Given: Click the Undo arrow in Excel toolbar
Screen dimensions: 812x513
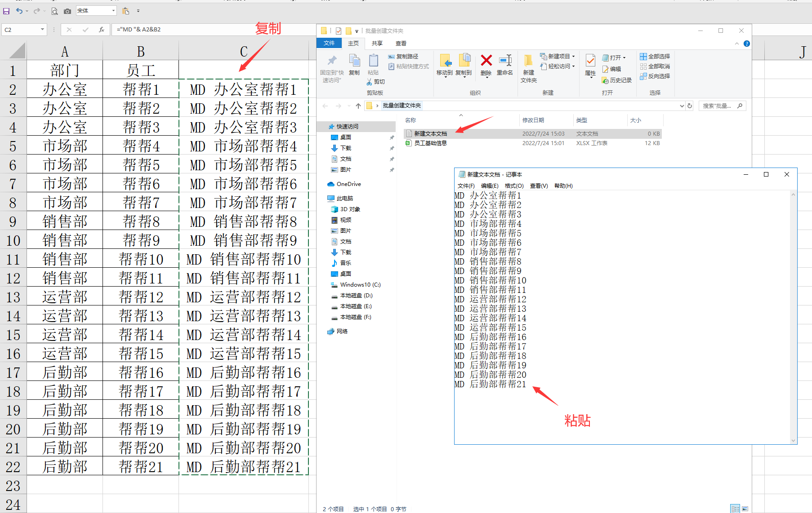Looking at the screenshot, I should tap(19, 11).
